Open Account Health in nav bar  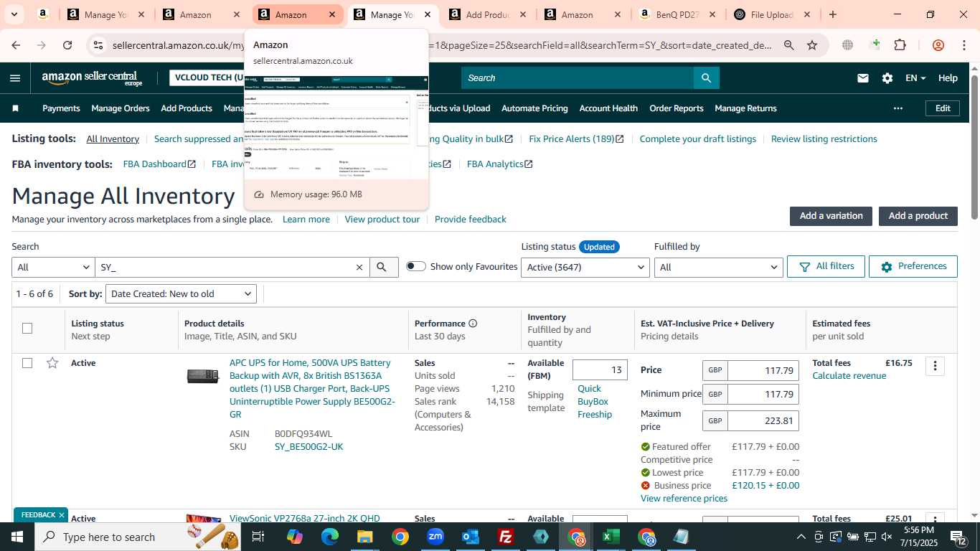coord(608,108)
